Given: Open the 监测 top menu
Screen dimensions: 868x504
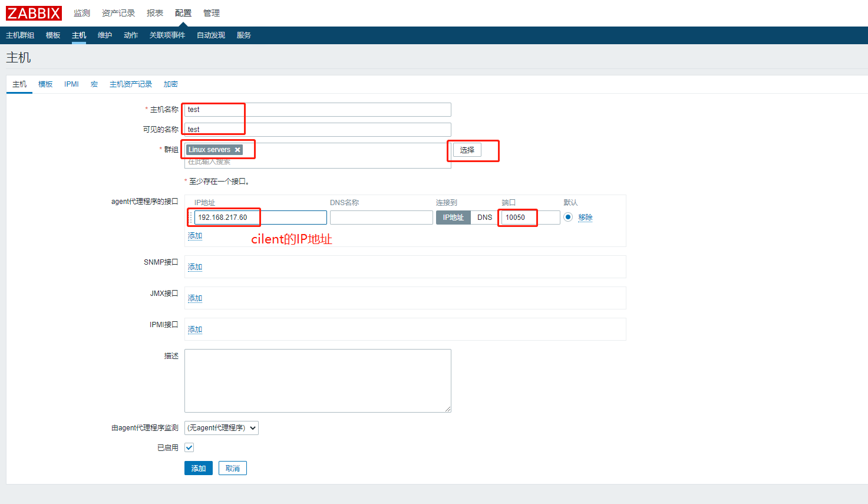Looking at the screenshot, I should point(82,13).
